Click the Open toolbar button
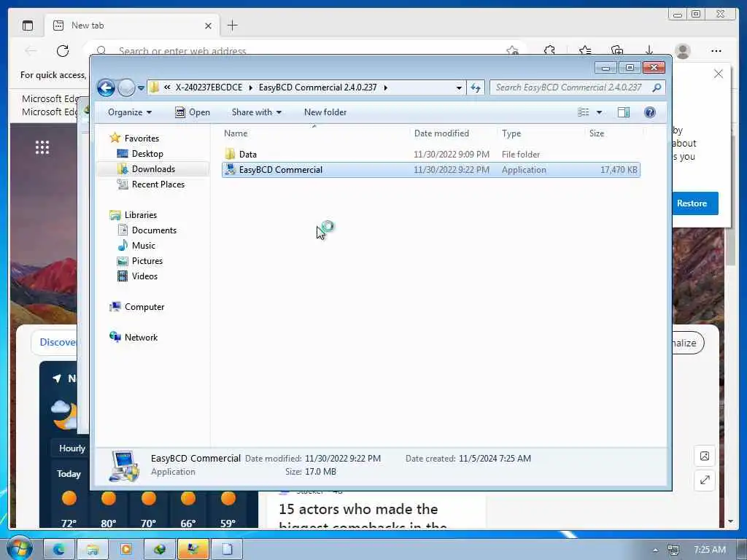747x560 pixels. (193, 112)
